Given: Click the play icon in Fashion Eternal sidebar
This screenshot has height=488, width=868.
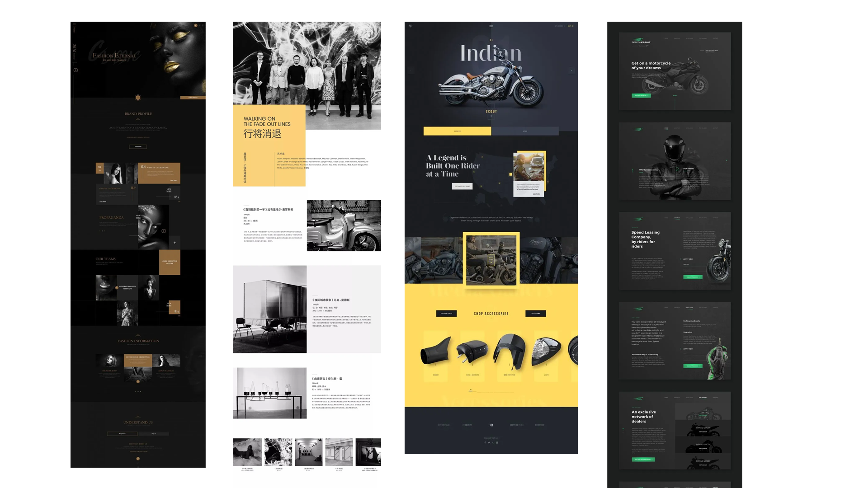Looking at the screenshot, I should tap(75, 70).
